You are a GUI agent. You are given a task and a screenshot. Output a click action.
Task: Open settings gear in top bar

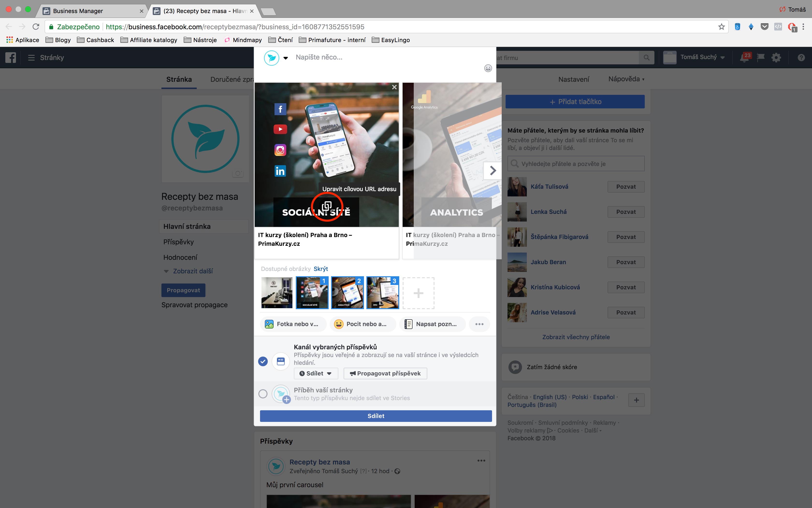pos(776,58)
